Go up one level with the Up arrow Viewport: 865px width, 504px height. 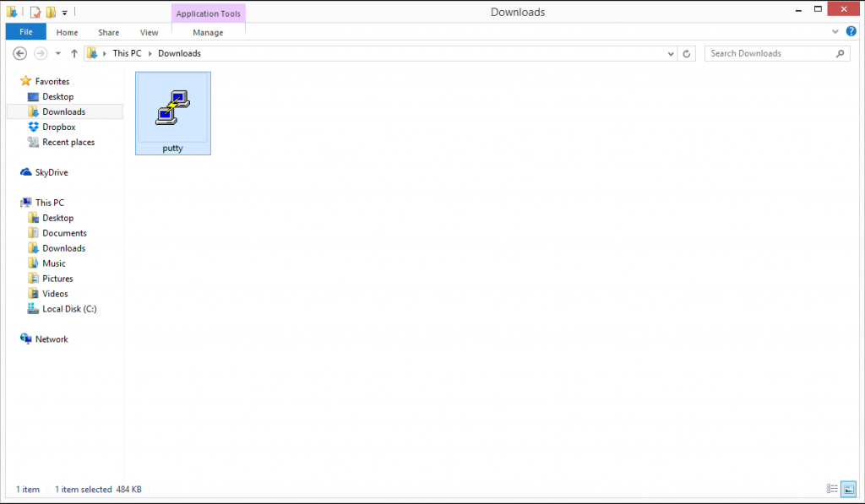(x=74, y=53)
